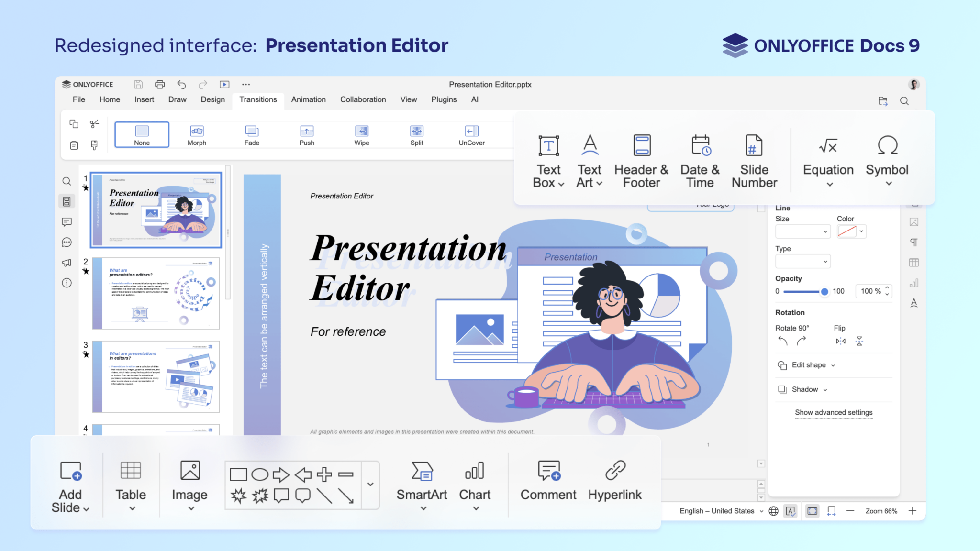Open the Animation tab
The height and width of the screenshot is (551, 980).
coord(308,99)
